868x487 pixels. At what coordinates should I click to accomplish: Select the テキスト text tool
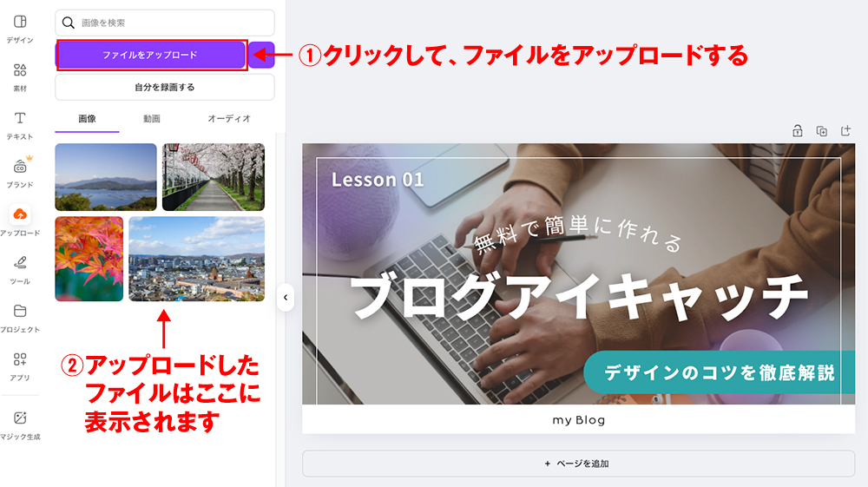(20, 125)
